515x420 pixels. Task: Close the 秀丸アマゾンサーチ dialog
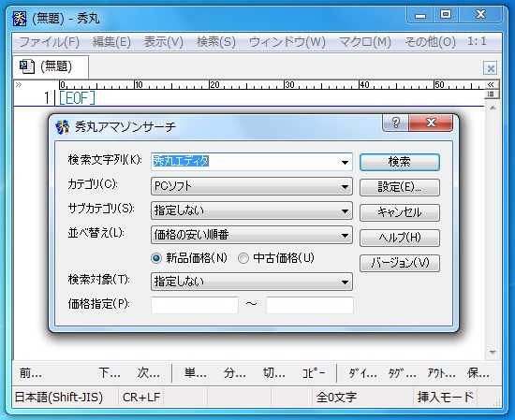click(431, 123)
